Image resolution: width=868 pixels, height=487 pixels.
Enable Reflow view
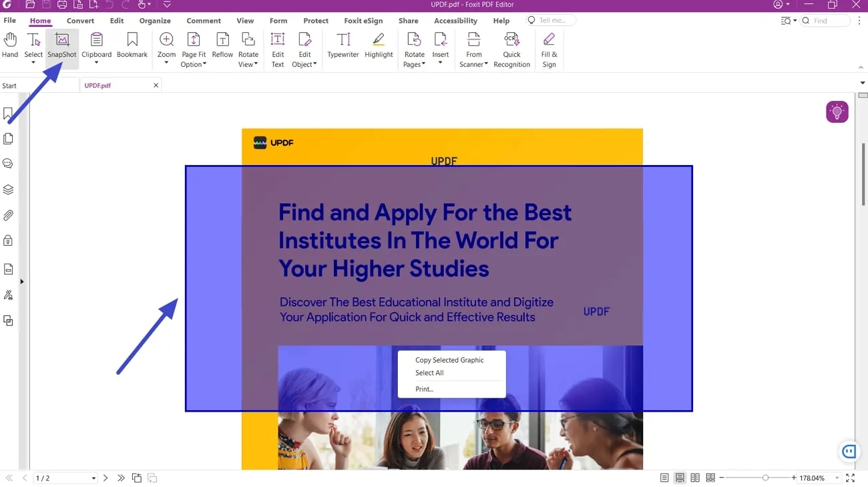click(x=222, y=47)
